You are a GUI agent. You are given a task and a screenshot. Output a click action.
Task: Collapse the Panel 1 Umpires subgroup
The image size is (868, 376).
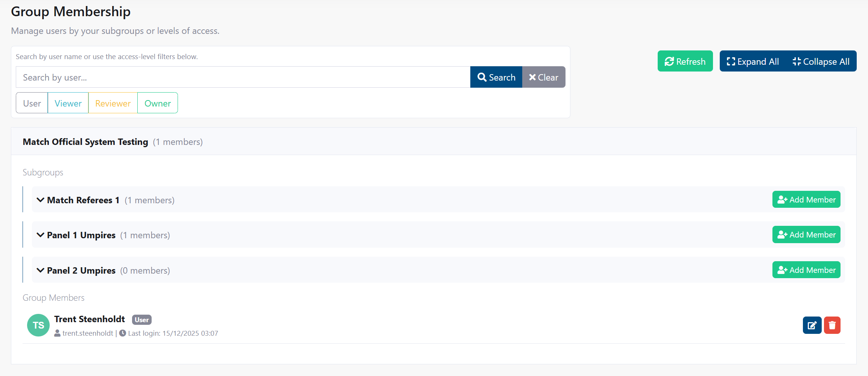pos(41,234)
